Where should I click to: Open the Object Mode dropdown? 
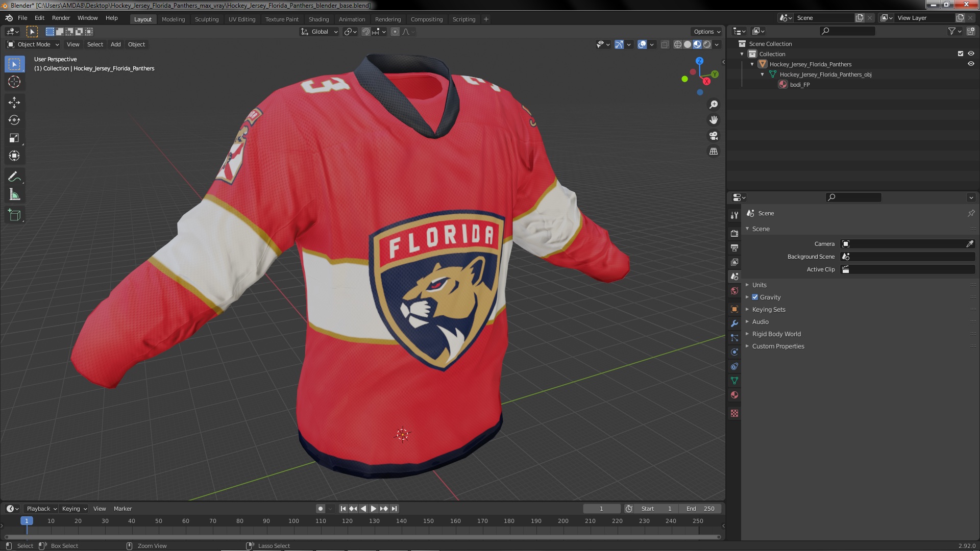click(33, 44)
